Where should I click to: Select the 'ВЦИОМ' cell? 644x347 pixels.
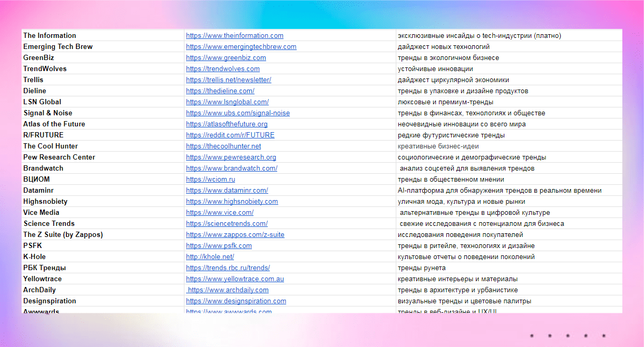103,180
